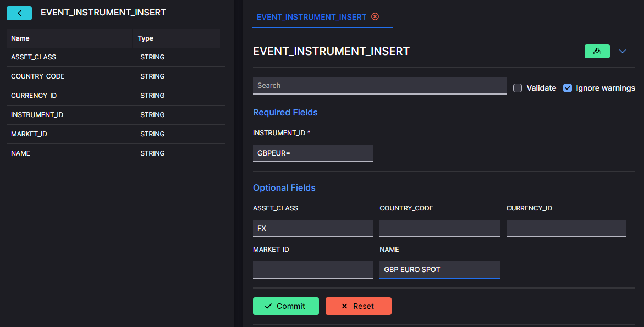Close the EVENT_INSTRUMENT_INSERT tab

[x=375, y=16]
